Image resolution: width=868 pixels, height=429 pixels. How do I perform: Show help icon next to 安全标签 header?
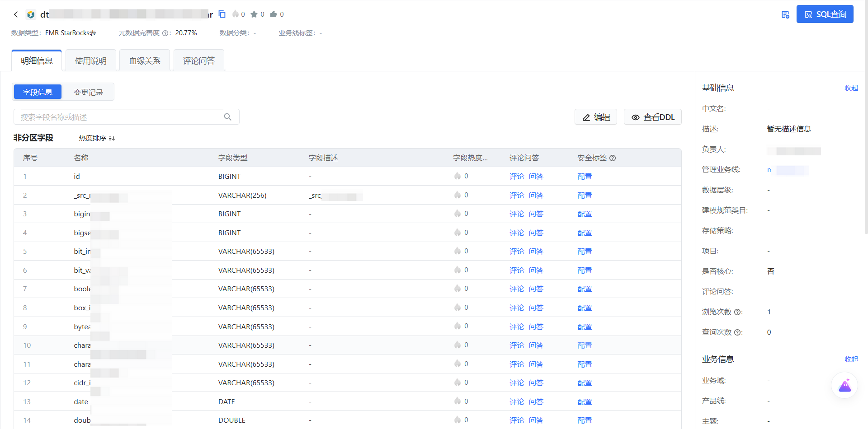pos(613,158)
